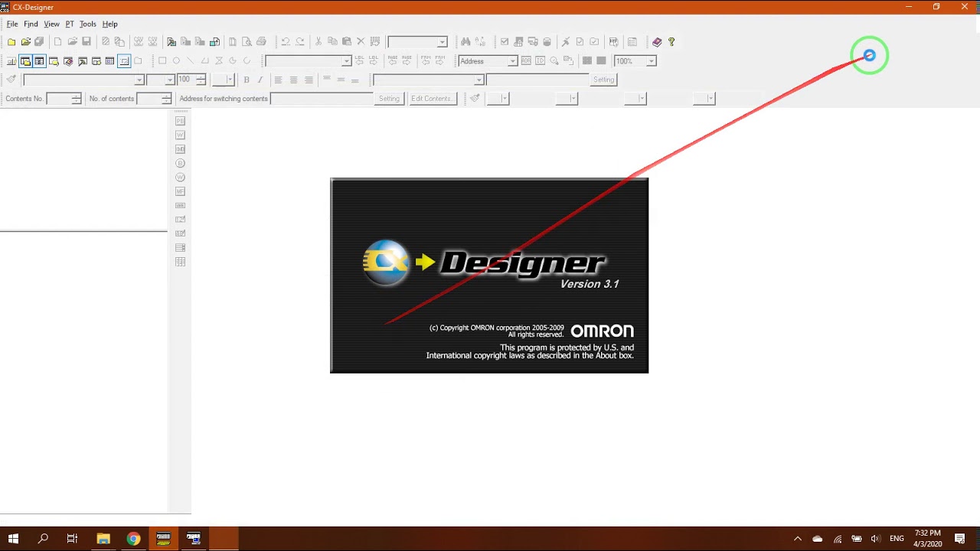Open the Find menu
The height and width of the screenshot is (551, 980).
coord(31,24)
